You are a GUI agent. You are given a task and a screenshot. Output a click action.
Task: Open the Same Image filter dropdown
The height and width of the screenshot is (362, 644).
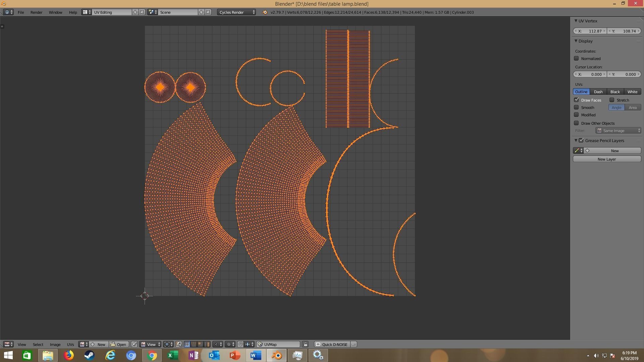point(618,131)
